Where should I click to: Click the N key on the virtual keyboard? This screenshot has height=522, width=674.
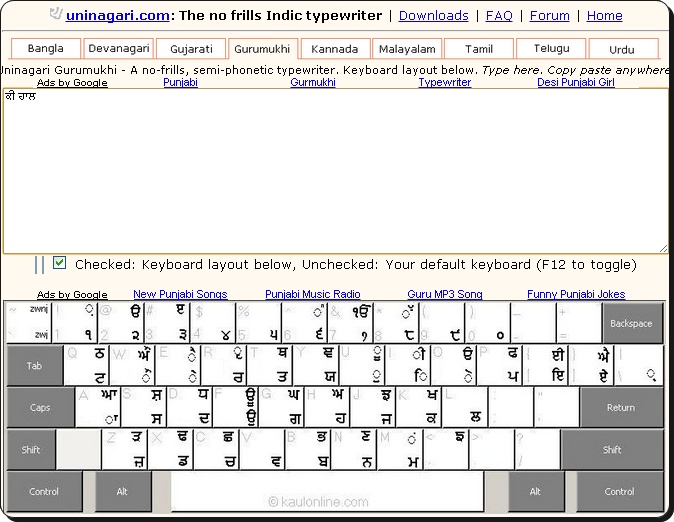click(x=355, y=449)
